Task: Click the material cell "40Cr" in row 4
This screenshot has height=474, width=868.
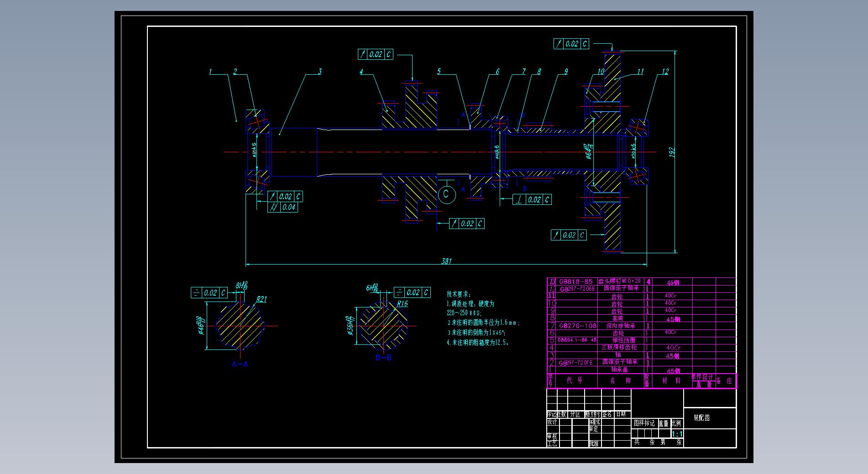Action: [673, 348]
